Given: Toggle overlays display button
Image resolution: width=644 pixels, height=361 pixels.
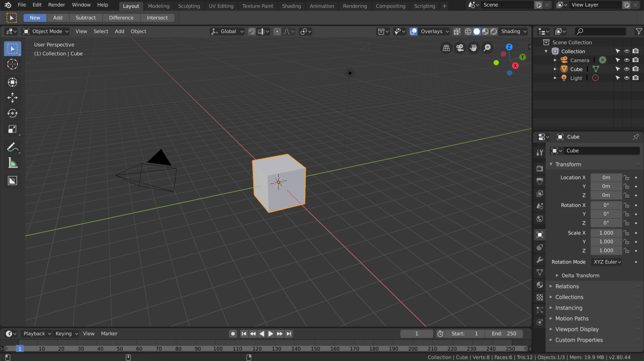Looking at the screenshot, I should (413, 31).
